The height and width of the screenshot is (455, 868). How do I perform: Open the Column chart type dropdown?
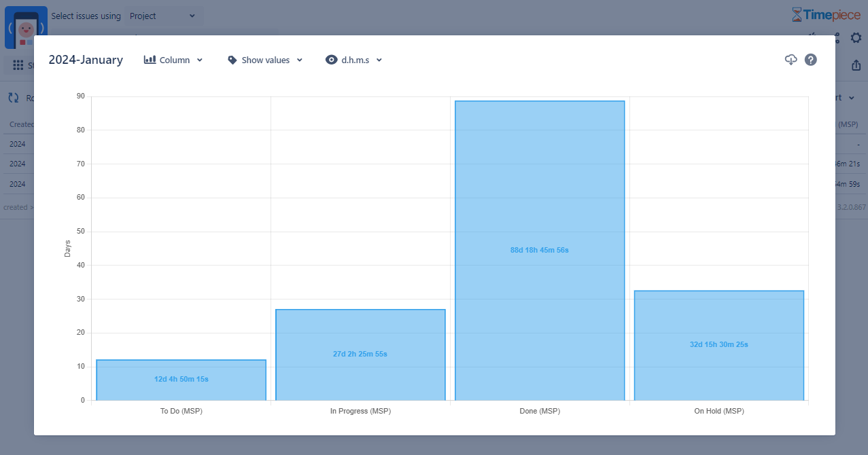click(174, 60)
